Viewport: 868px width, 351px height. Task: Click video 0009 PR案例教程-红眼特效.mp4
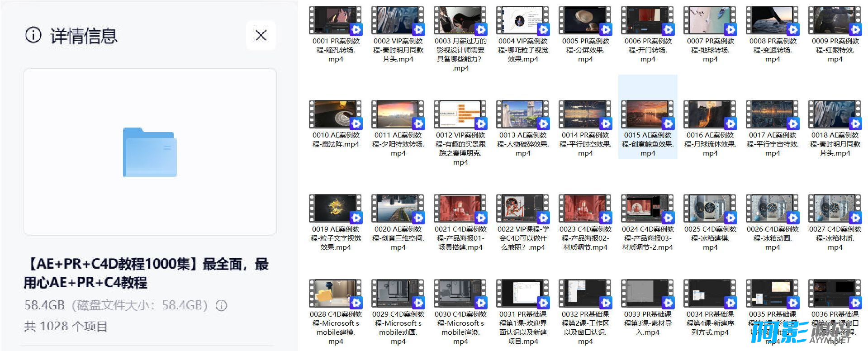coord(835,21)
